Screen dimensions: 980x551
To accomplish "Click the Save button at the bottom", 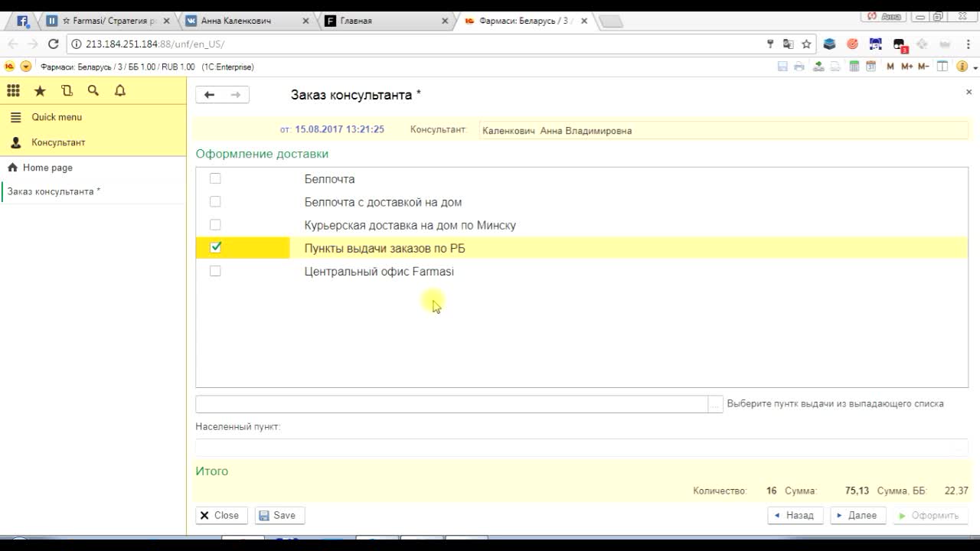I will tap(279, 515).
